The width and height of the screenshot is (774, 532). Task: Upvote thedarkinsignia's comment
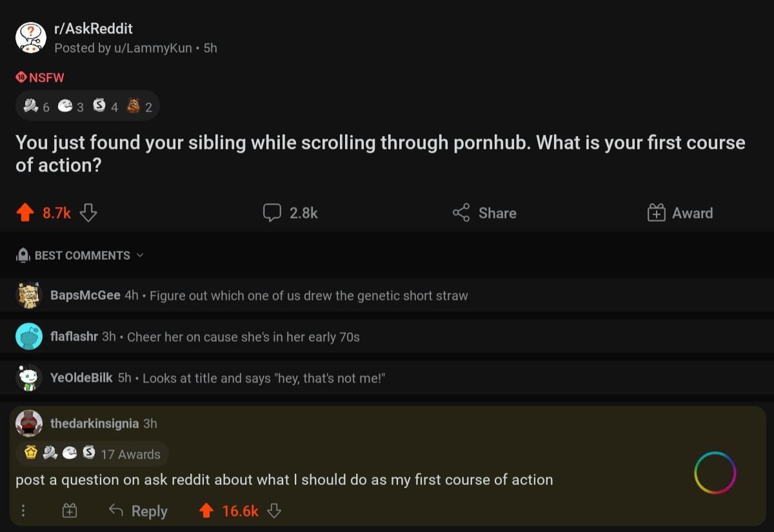(206, 510)
